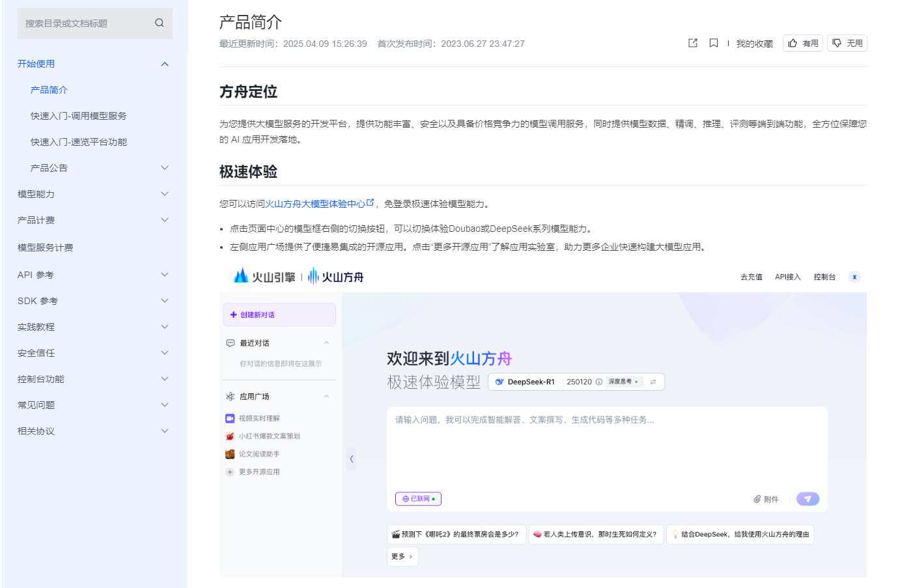898x588 pixels.
Task: Click the user avatar icon
Action: pos(854,277)
